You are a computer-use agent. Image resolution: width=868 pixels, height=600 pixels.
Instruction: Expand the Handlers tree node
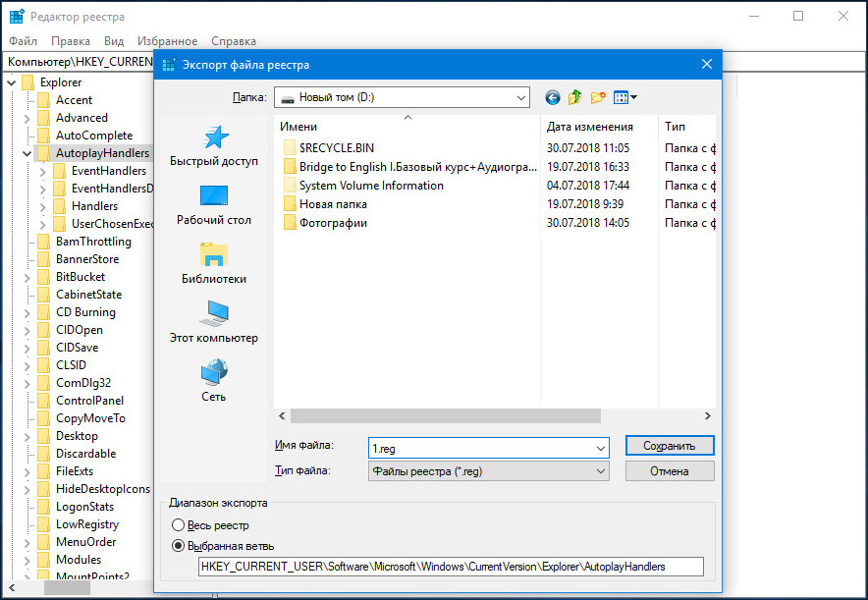pos(43,207)
